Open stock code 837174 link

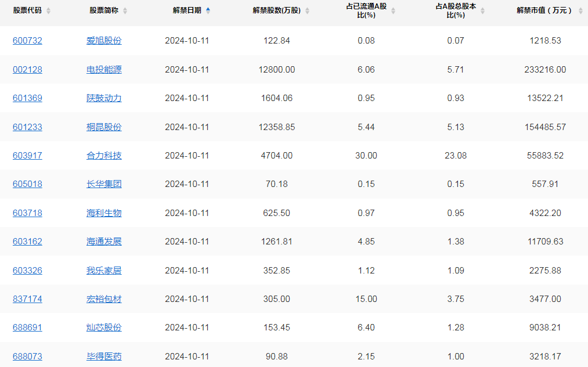pyautogui.click(x=27, y=299)
